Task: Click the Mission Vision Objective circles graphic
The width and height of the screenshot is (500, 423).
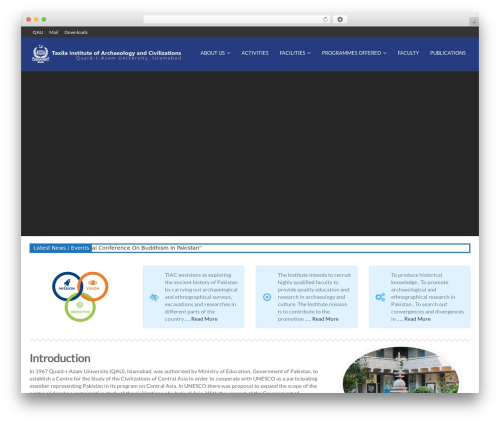Action: click(x=80, y=296)
